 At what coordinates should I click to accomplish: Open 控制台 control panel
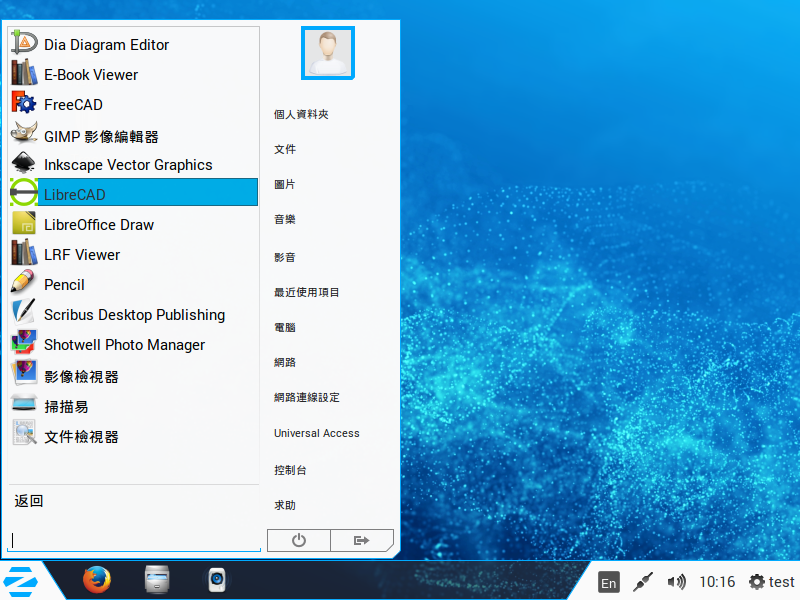(290, 470)
